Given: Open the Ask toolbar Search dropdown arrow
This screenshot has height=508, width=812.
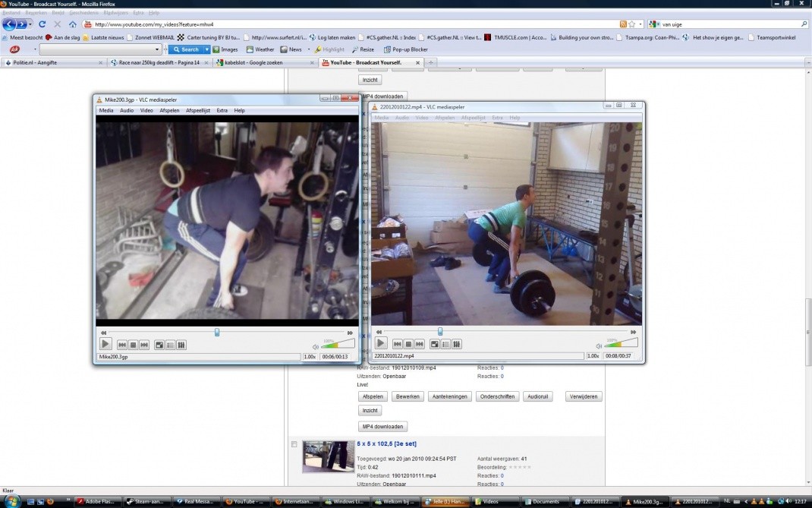Looking at the screenshot, I should tap(206, 49).
